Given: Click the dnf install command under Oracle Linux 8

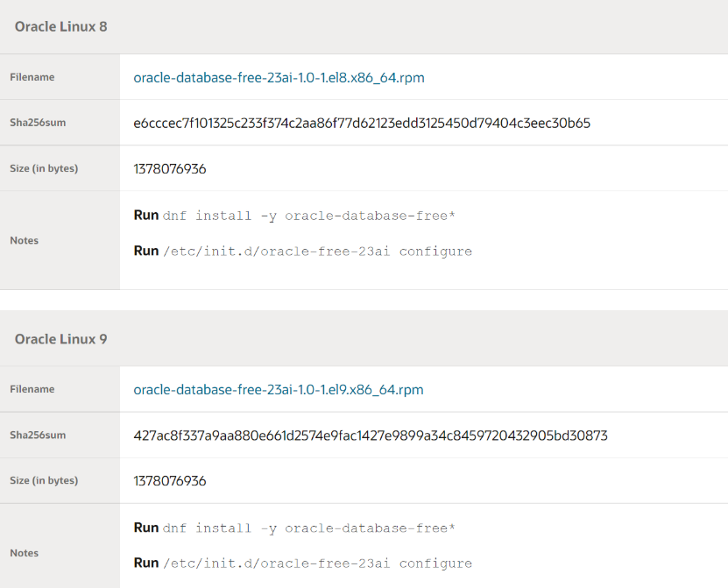Looking at the screenshot, I should coord(308,216).
